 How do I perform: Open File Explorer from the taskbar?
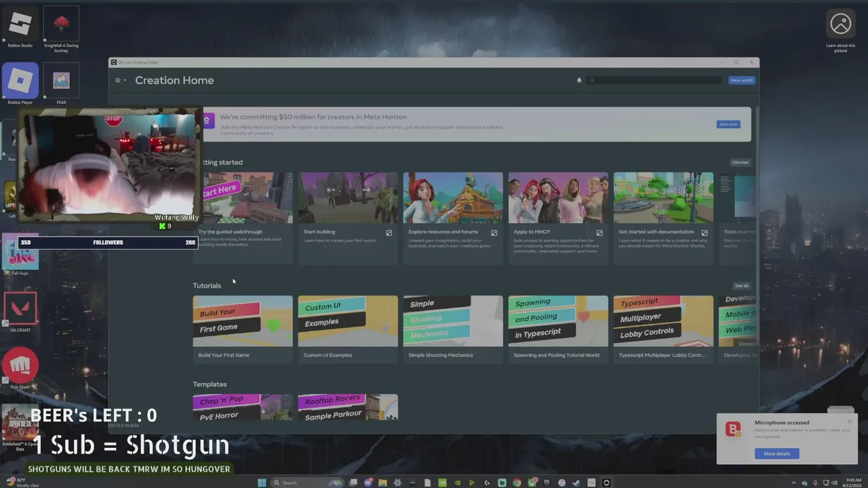382,483
